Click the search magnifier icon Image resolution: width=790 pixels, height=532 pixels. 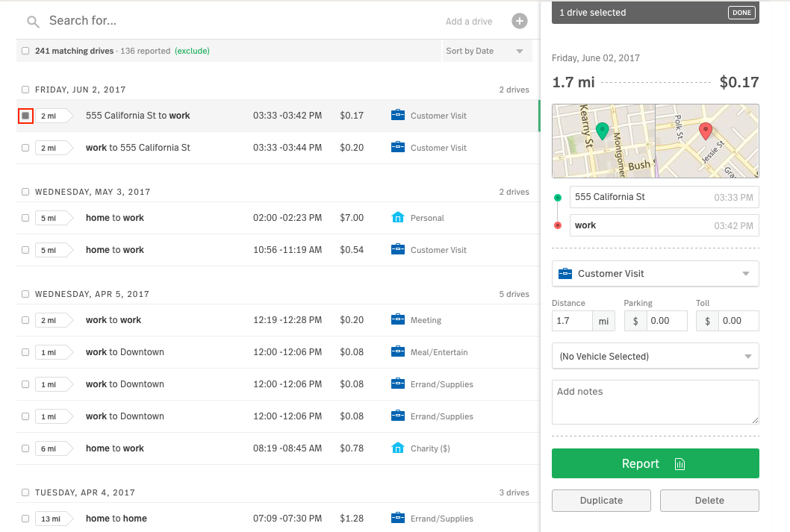pos(34,22)
